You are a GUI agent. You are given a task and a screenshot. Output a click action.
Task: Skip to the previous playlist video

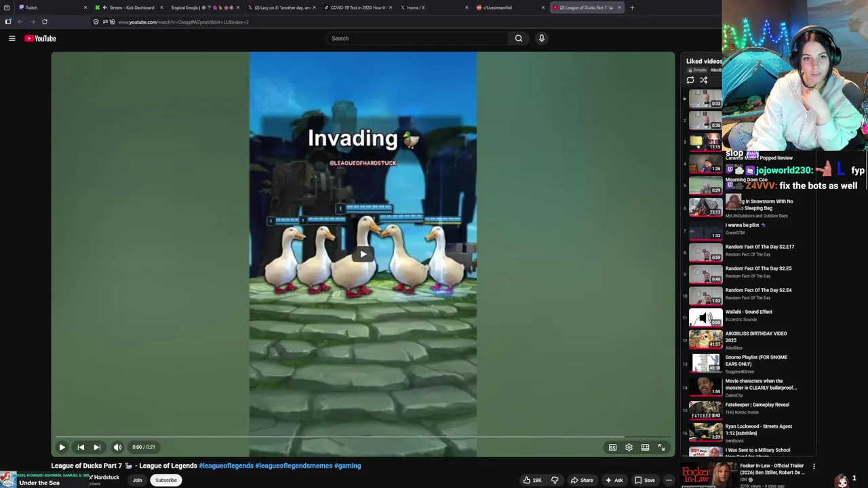click(81, 447)
